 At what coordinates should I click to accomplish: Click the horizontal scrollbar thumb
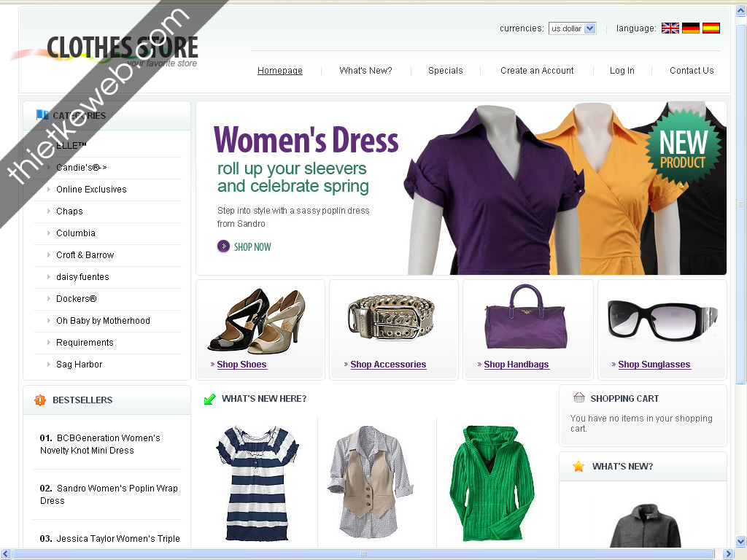click(x=363, y=554)
